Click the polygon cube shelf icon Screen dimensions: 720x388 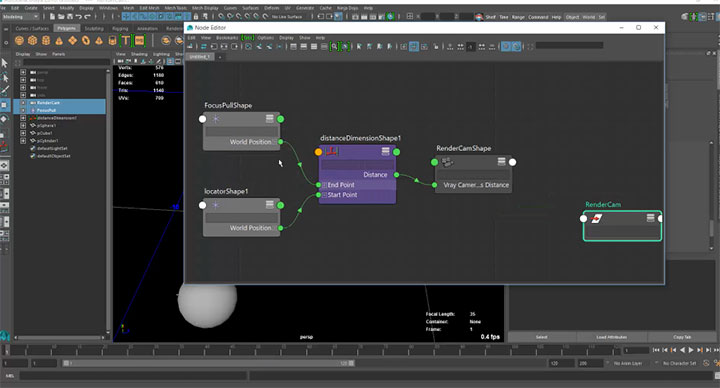[33, 41]
